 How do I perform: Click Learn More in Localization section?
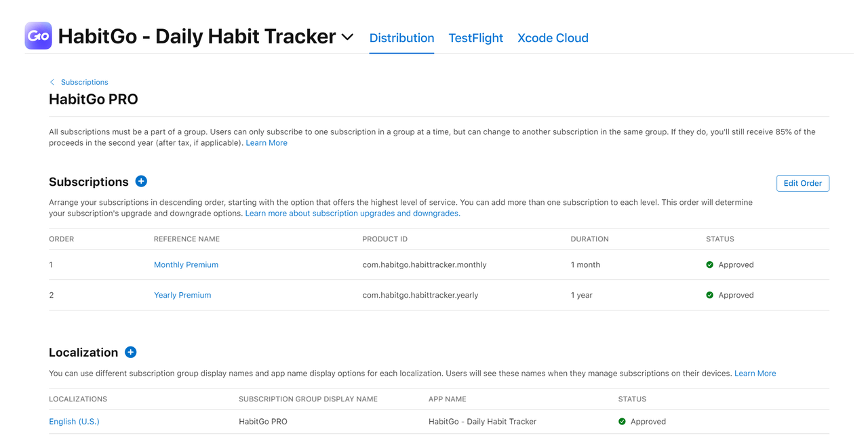point(755,373)
